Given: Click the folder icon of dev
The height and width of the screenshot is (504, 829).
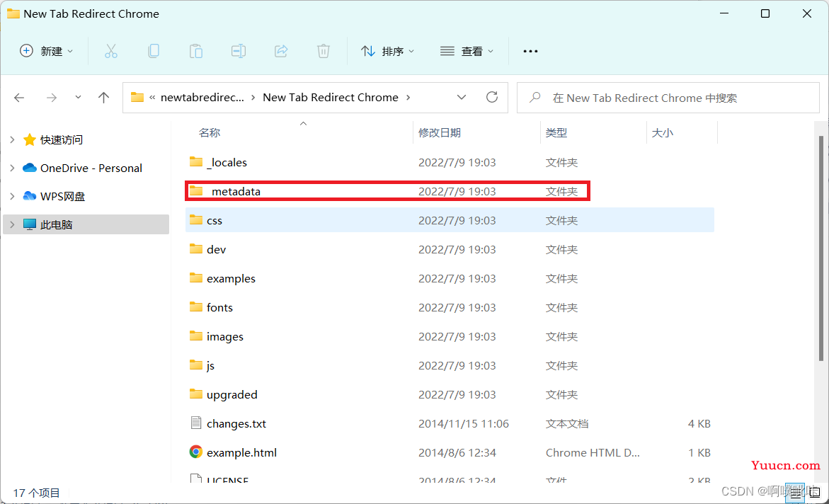Looking at the screenshot, I should (196, 248).
